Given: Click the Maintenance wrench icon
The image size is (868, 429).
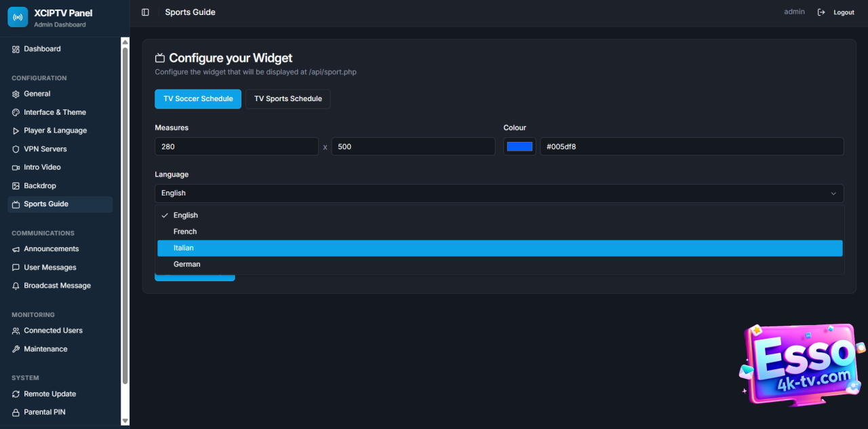Looking at the screenshot, I should coord(16,349).
